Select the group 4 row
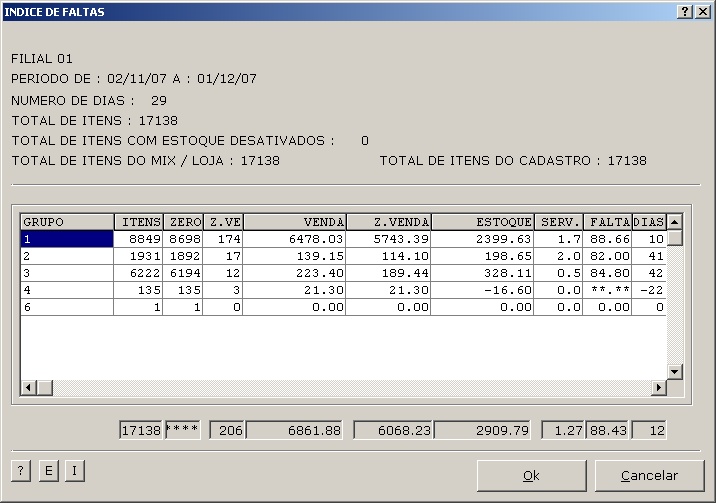Screen dimensions: 716x503 66,290
